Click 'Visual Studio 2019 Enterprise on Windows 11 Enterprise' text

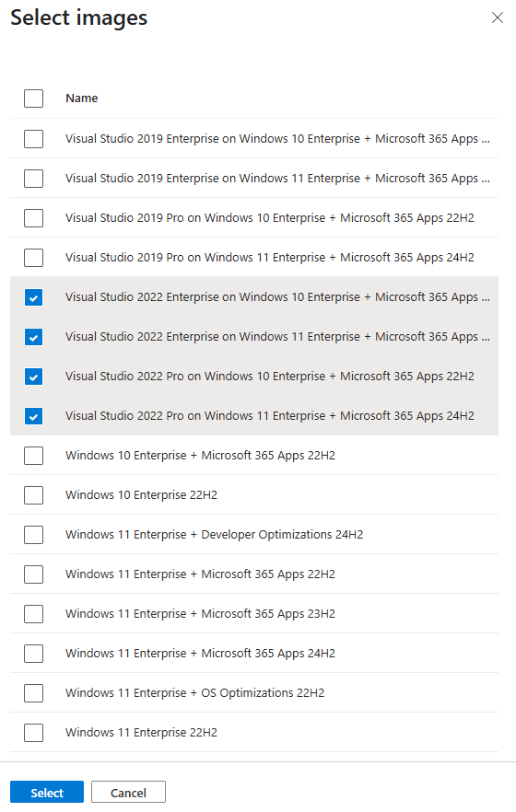[x=213, y=179]
